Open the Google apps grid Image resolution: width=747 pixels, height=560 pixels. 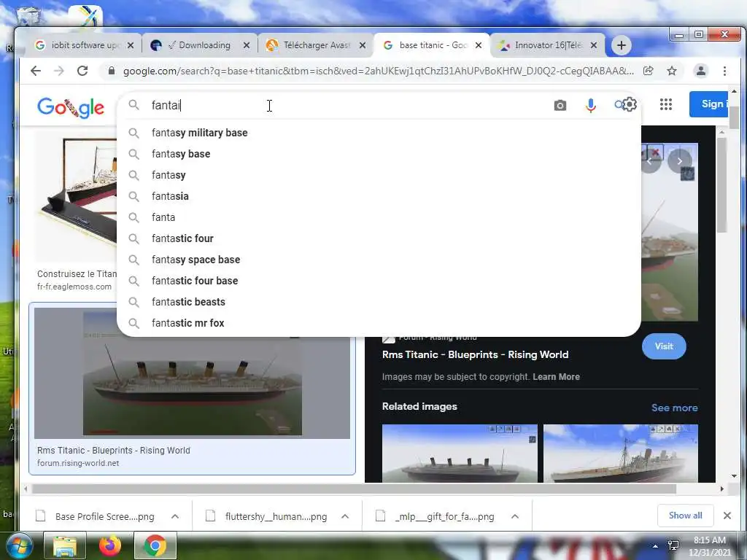pyautogui.click(x=666, y=104)
